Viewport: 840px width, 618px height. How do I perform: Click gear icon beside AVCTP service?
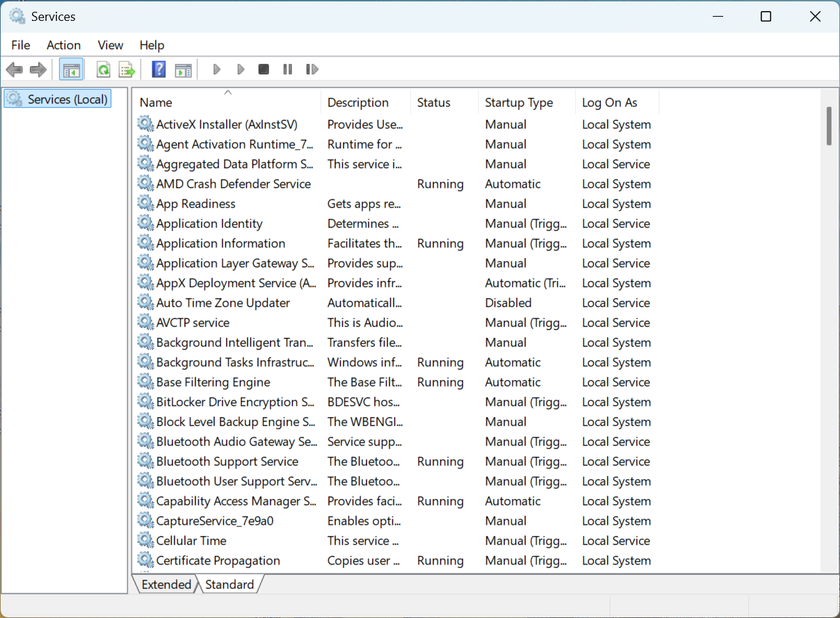tap(145, 322)
